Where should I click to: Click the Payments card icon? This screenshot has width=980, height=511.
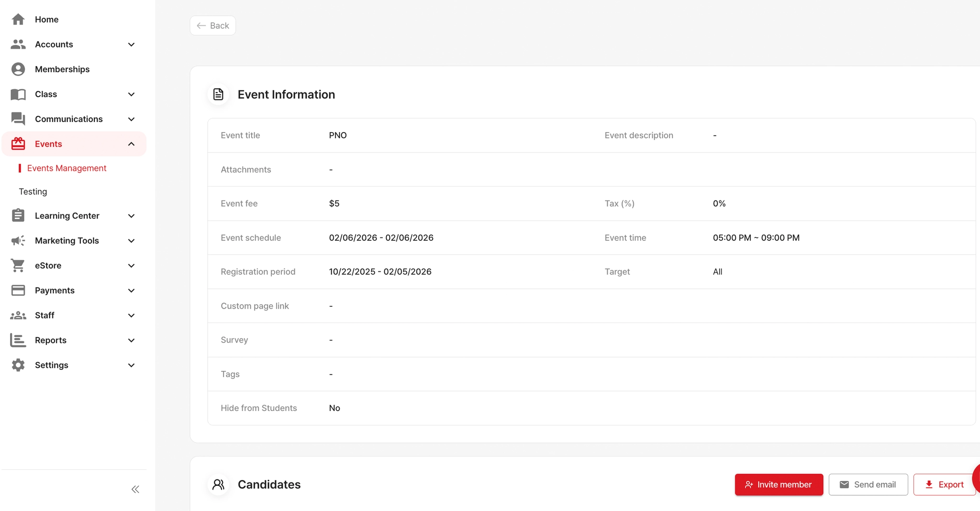pos(18,290)
